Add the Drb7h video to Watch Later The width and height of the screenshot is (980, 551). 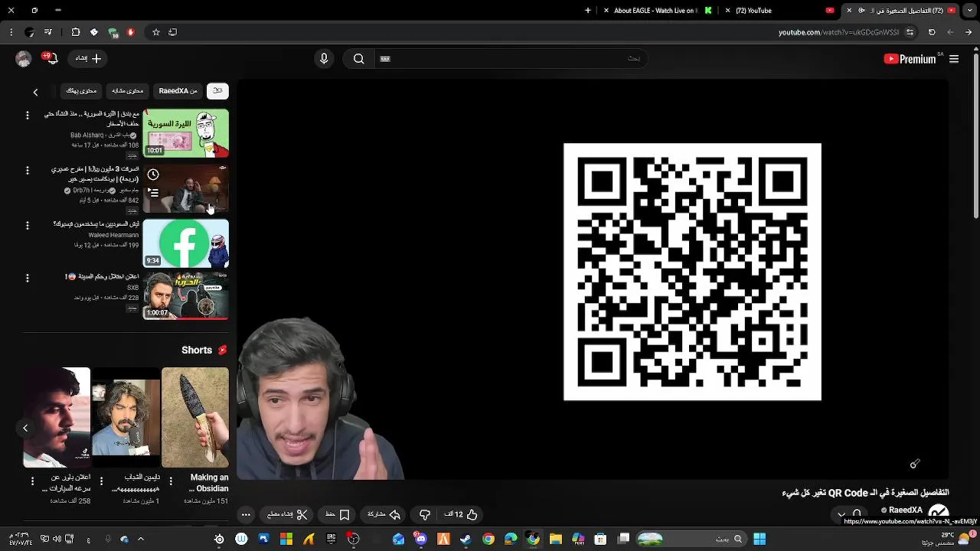pyautogui.click(x=153, y=174)
